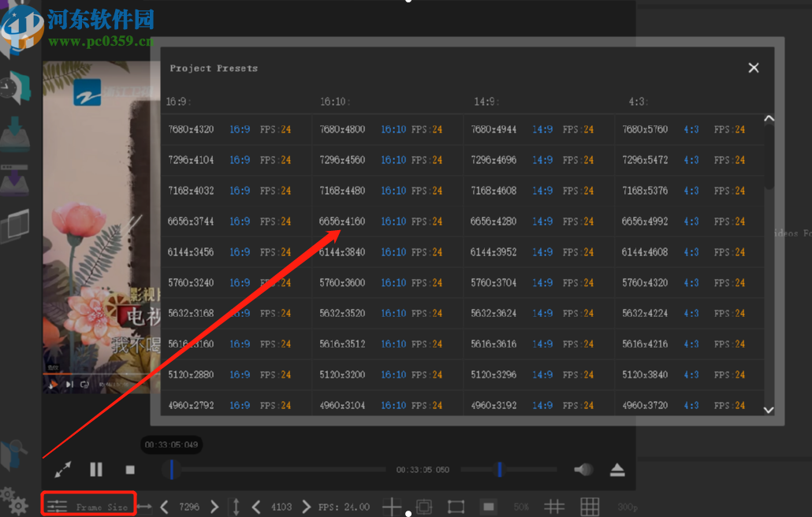Increase frame height with right arrow
The width and height of the screenshot is (812, 517).
[306, 507]
